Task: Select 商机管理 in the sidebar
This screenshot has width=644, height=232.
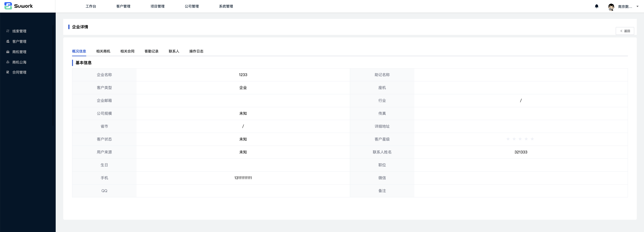Action: pos(19,52)
